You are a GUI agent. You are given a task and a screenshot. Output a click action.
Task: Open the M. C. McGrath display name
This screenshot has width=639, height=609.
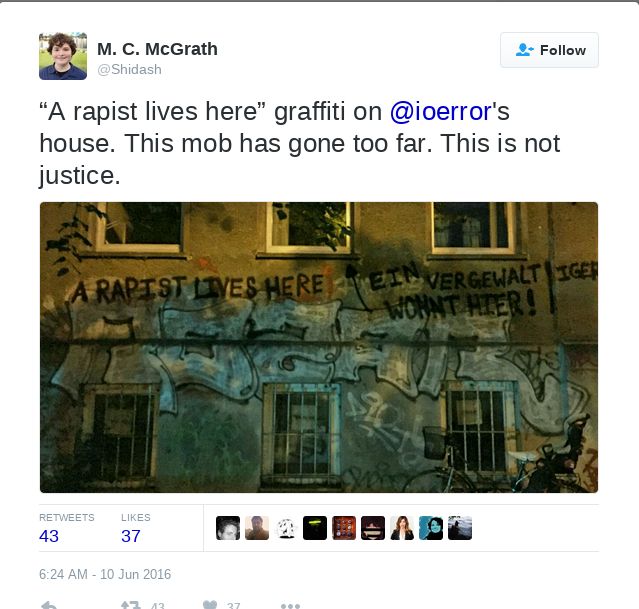tap(157, 49)
